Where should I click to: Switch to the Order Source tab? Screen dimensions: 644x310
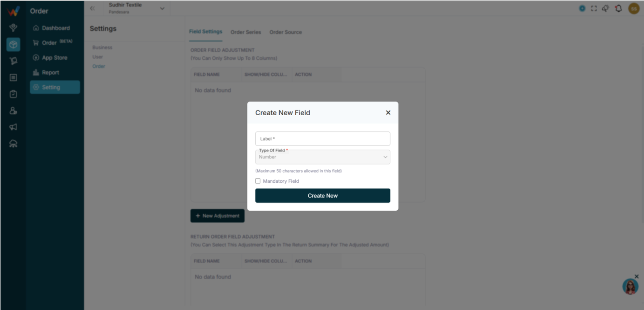coord(285,32)
